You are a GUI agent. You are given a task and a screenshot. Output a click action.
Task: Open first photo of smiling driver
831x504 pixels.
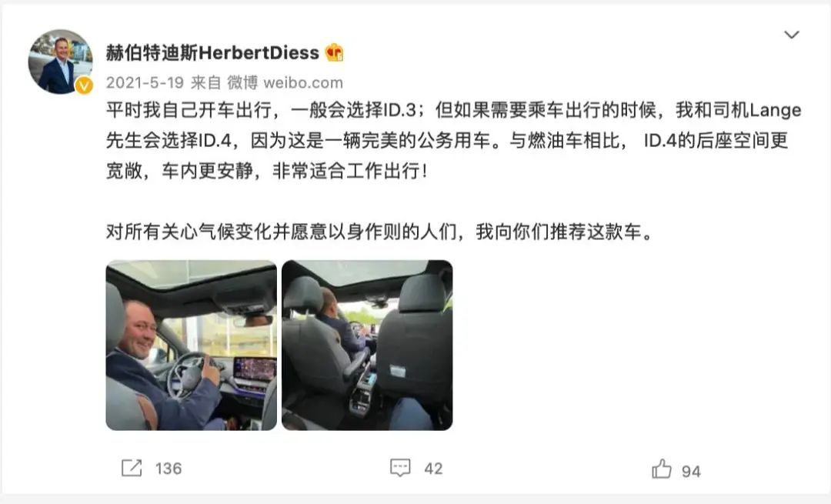(x=192, y=345)
